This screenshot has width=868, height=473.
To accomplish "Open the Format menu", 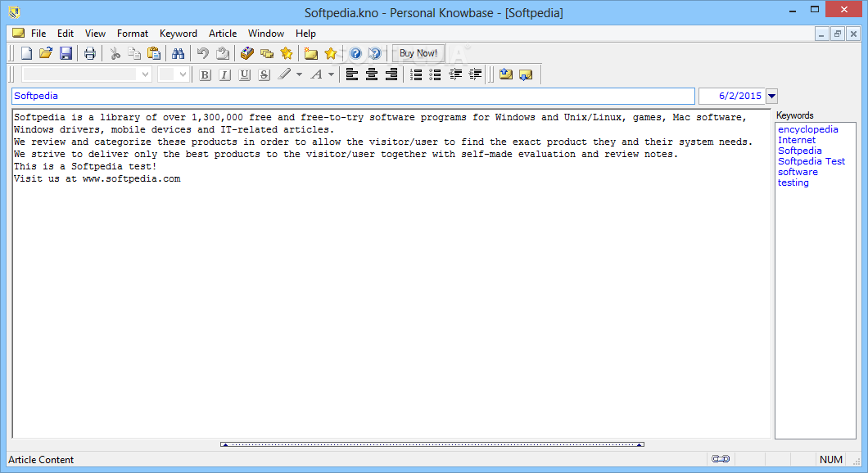I will pos(133,34).
